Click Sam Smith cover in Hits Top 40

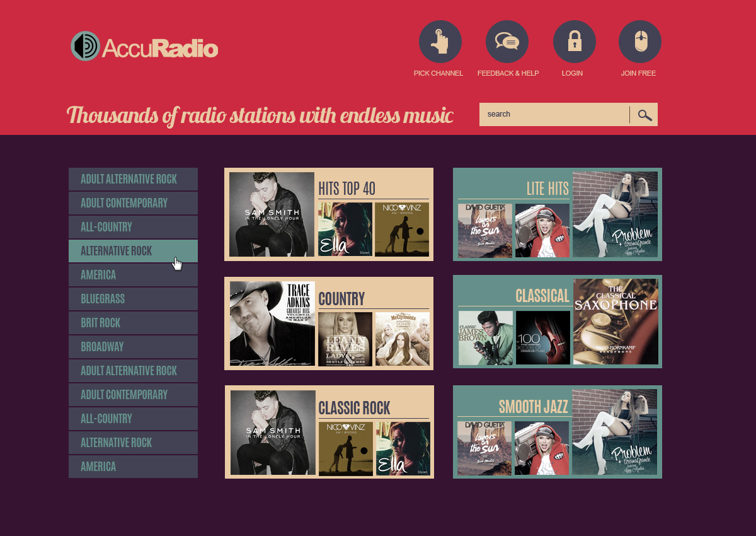point(272,214)
